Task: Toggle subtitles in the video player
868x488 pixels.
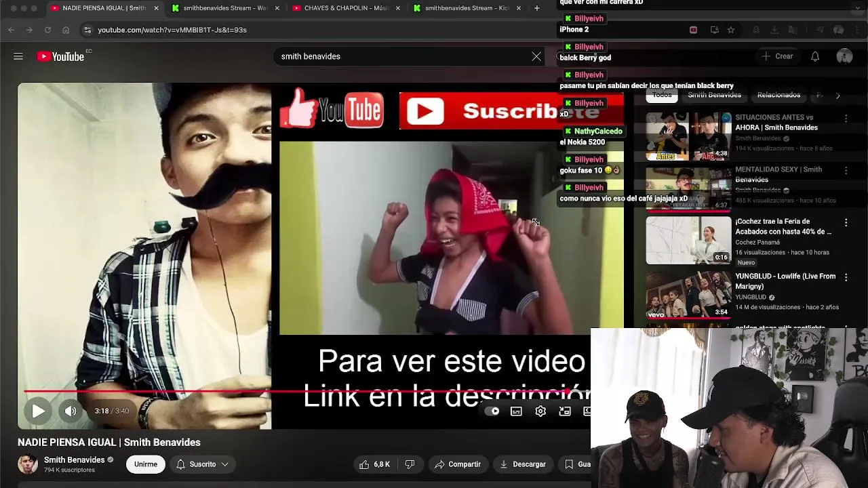Action: tap(516, 411)
